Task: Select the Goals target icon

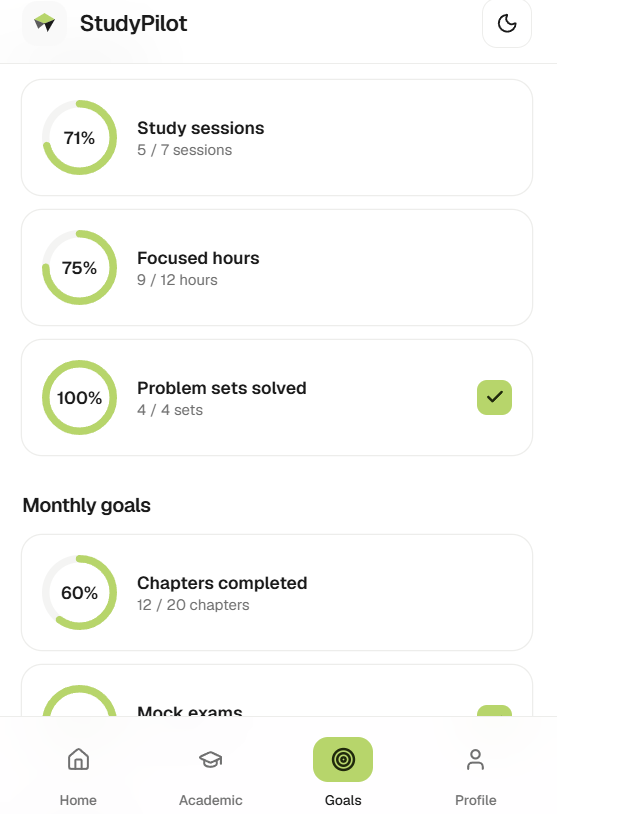Action: pos(343,759)
